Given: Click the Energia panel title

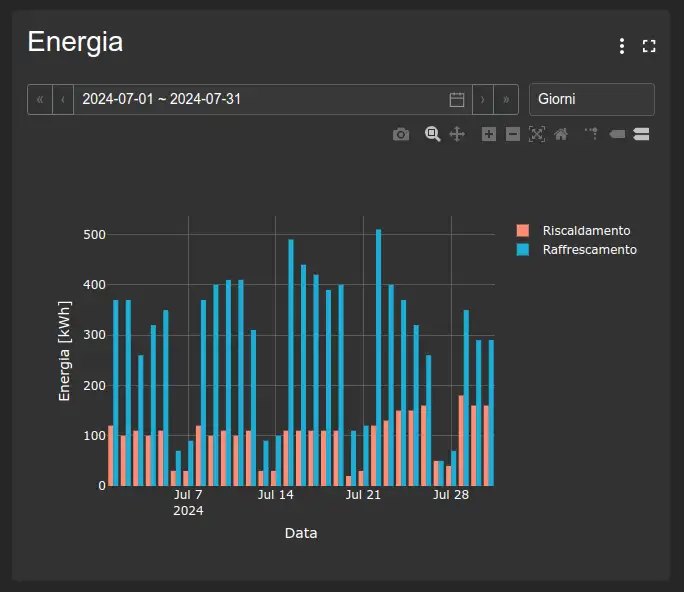Looking at the screenshot, I should coord(75,42).
